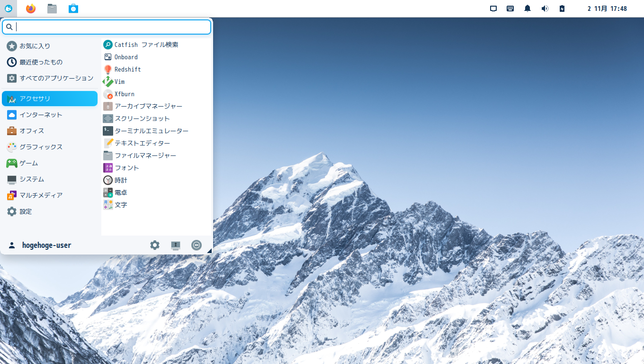Open フォント viewer

click(x=156, y=168)
